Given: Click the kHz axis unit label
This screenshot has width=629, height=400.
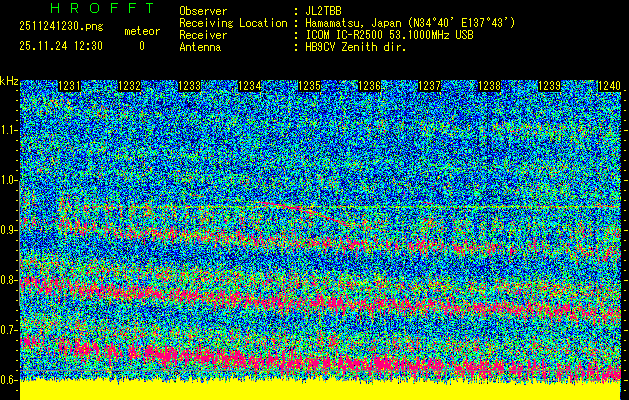Looking at the screenshot, I should tap(9, 80).
